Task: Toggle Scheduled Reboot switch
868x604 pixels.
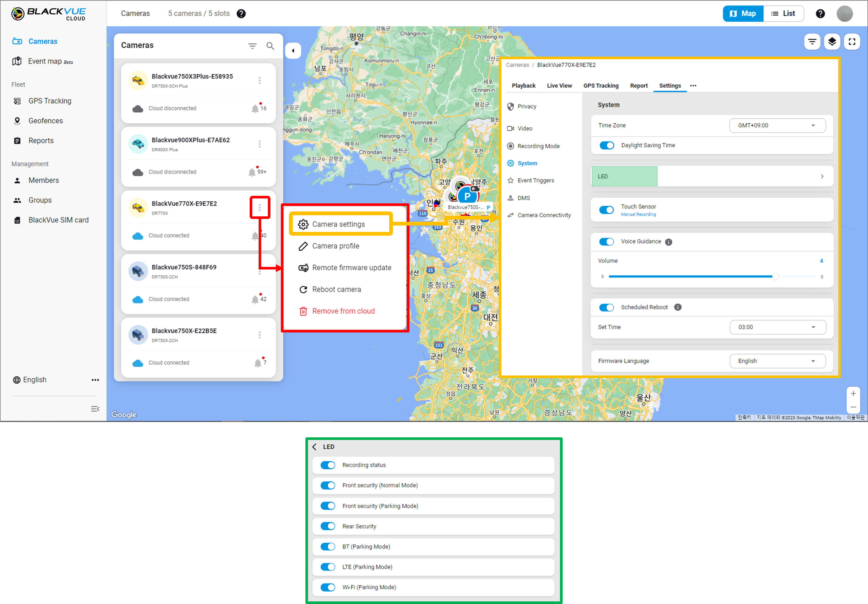Action: point(607,307)
